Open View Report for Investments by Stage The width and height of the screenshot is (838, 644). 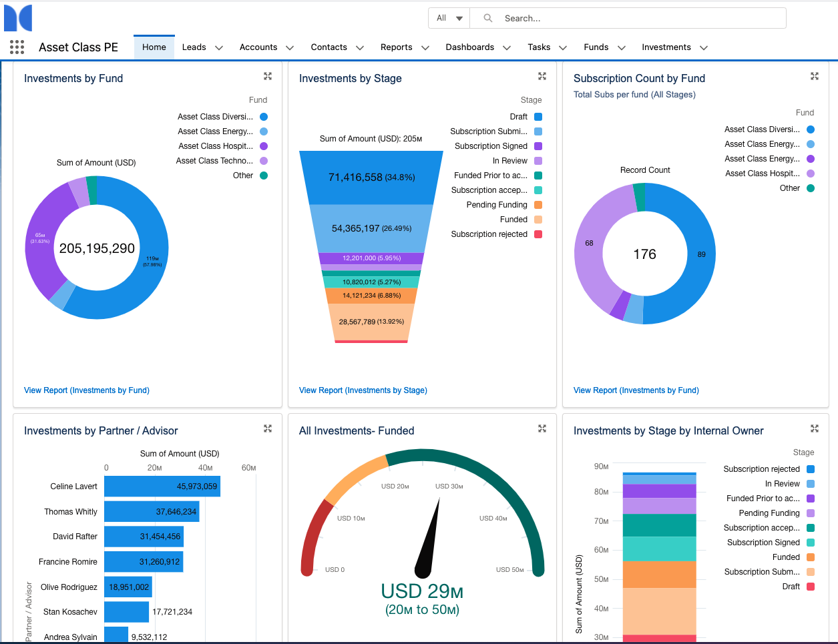[363, 390]
